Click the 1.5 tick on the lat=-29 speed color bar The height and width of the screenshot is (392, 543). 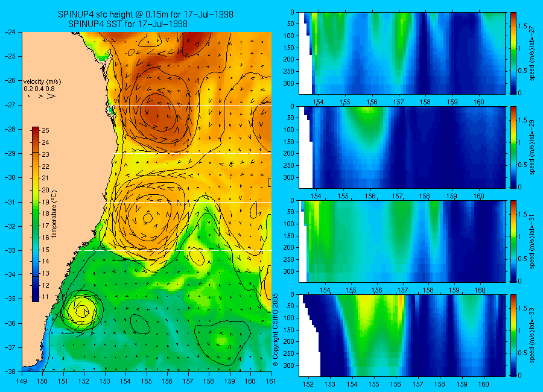tap(522, 120)
